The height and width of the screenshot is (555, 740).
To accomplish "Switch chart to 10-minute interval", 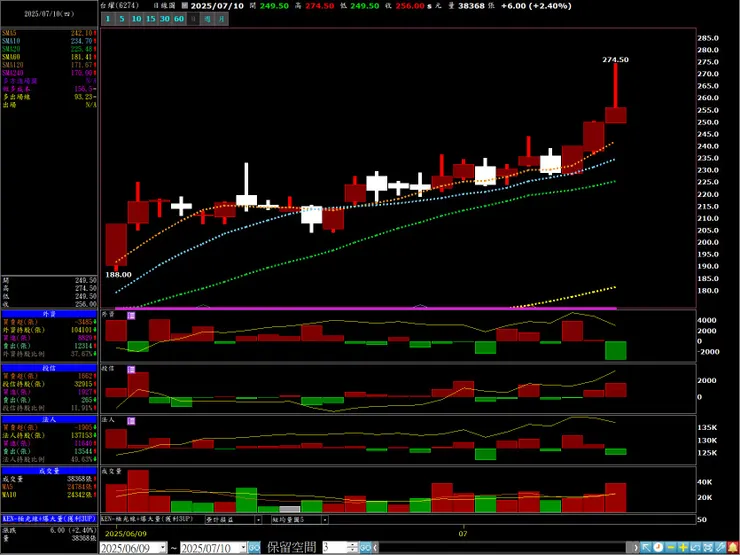I will point(136,19).
